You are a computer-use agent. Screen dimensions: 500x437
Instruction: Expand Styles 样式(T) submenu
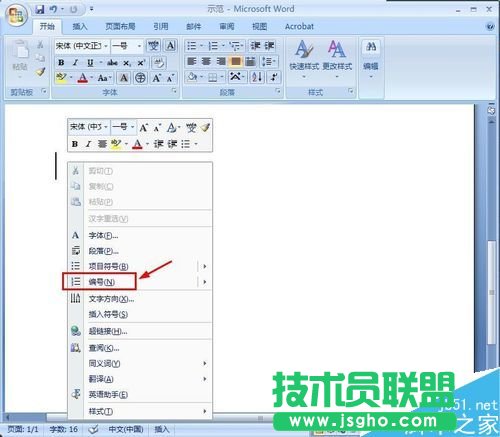click(x=140, y=412)
